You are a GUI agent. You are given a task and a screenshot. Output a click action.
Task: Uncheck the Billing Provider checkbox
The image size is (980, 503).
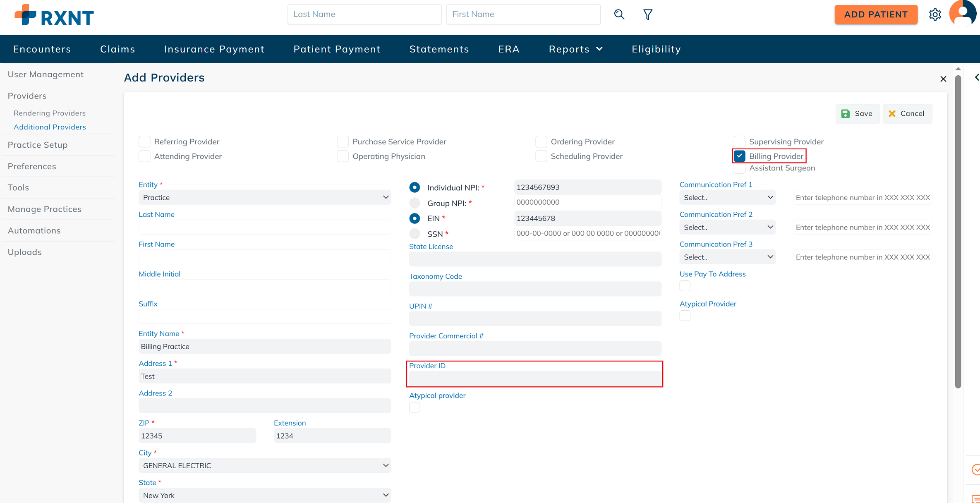[740, 156]
